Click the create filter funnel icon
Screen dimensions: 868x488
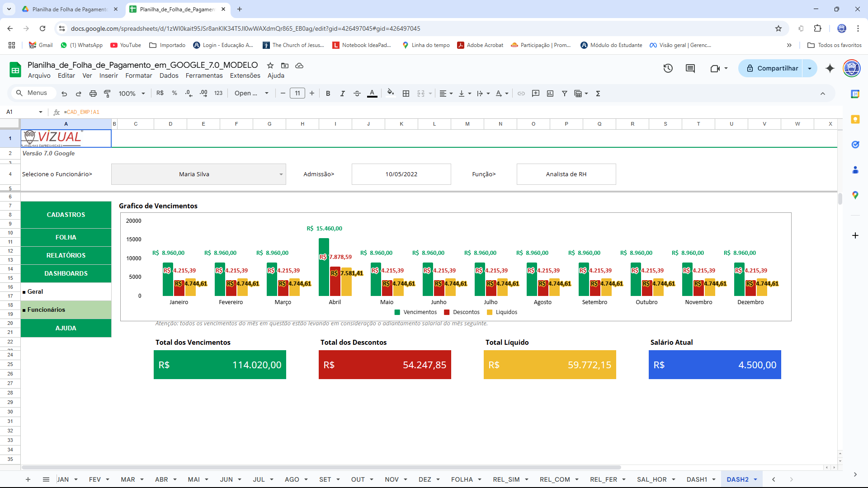(x=565, y=94)
